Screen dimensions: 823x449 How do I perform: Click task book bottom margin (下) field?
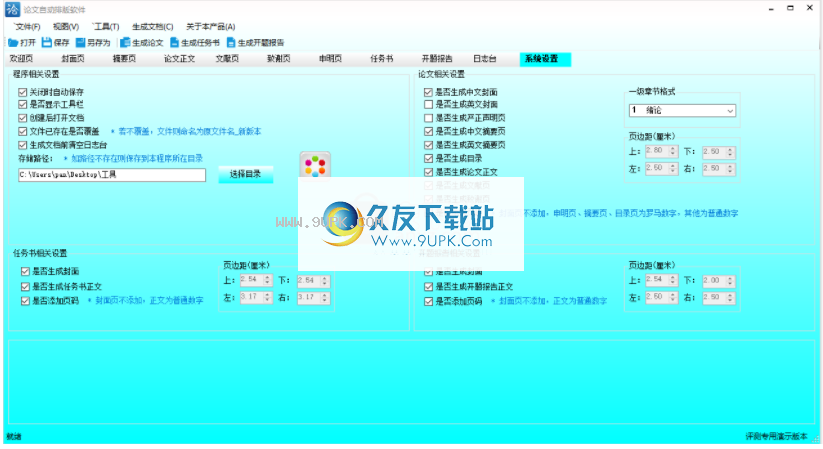click(x=313, y=280)
